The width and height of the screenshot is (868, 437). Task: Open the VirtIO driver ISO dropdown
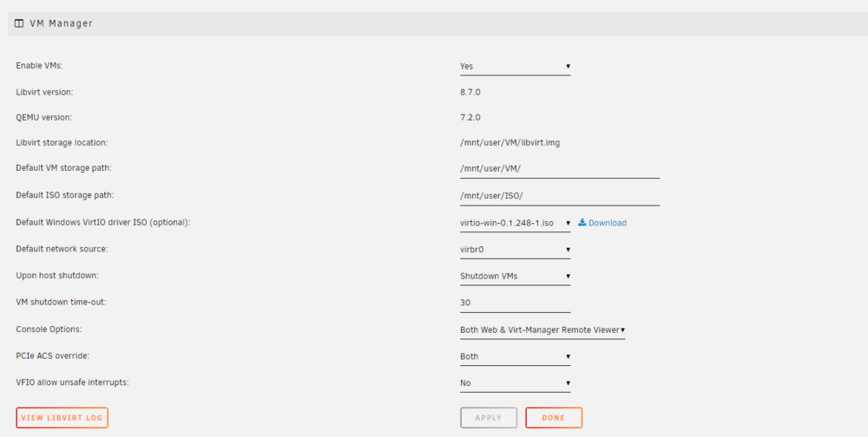click(x=515, y=223)
